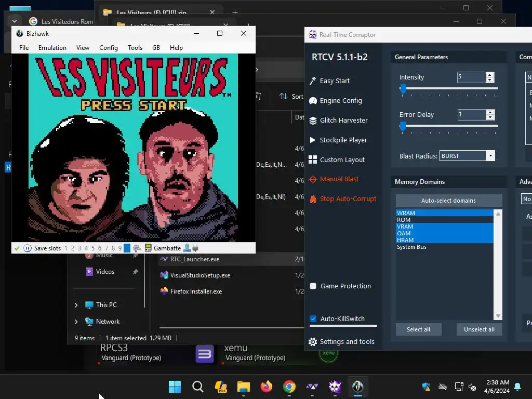Image resolution: width=532 pixels, height=399 pixels.
Task: Disable the Auto-KillSwitch checkbox
Action: point(313,318)
